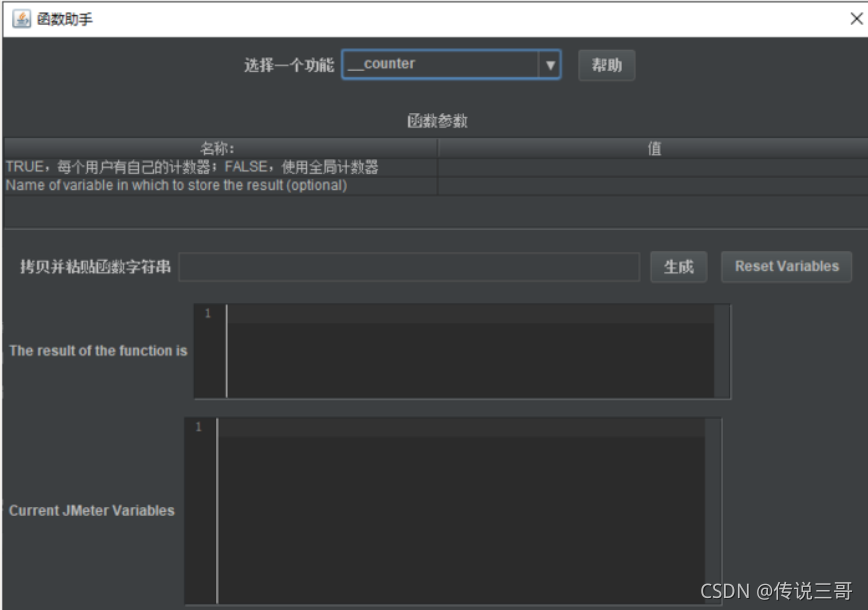
Task: Click the Current JMeter Variables label
Action: click(x=94, y=510)
